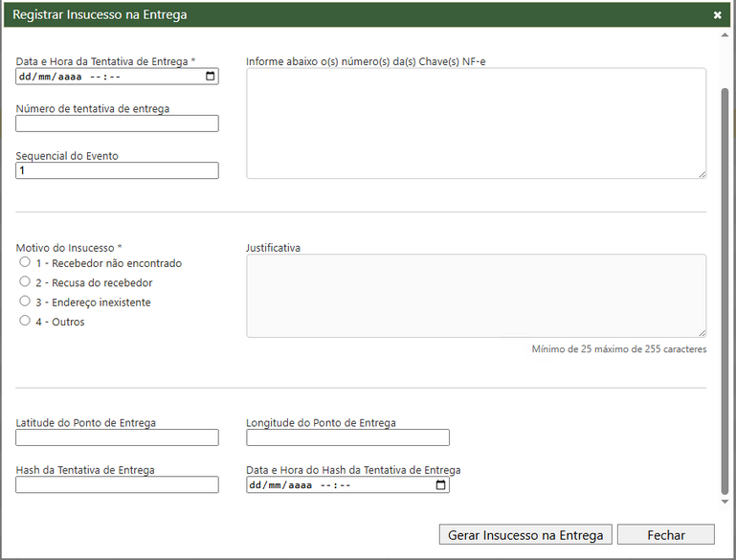Focus the Número de tentativa de entrega field
This screenshot has height=560, width=736.
[117, 123]
